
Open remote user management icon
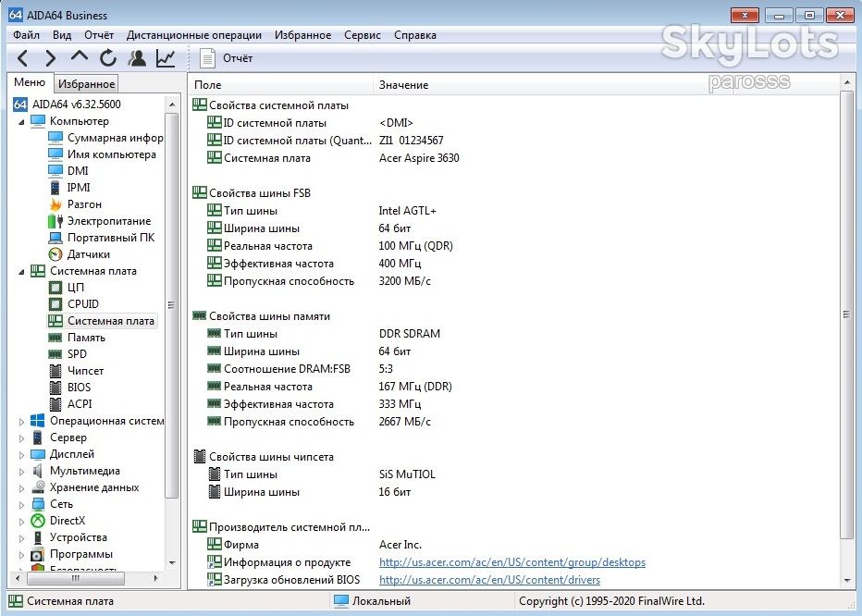(137, 57)
